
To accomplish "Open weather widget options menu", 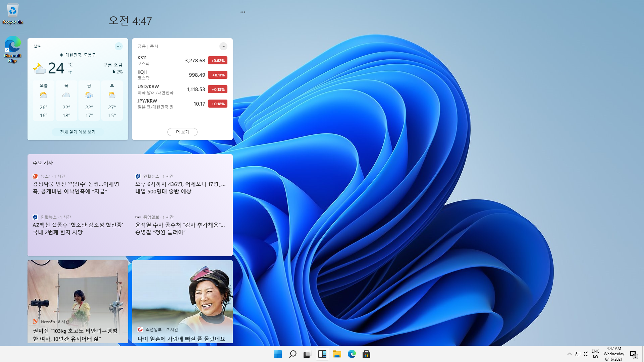I will [119, 46].
